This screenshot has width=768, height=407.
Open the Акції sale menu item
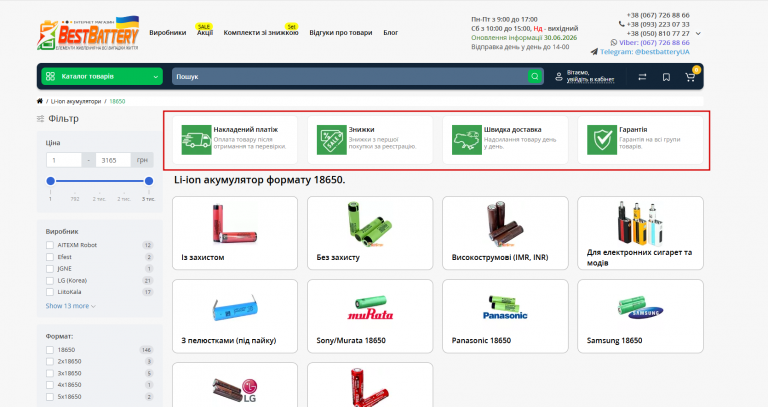pyautogui.click(x=205, y=32)
